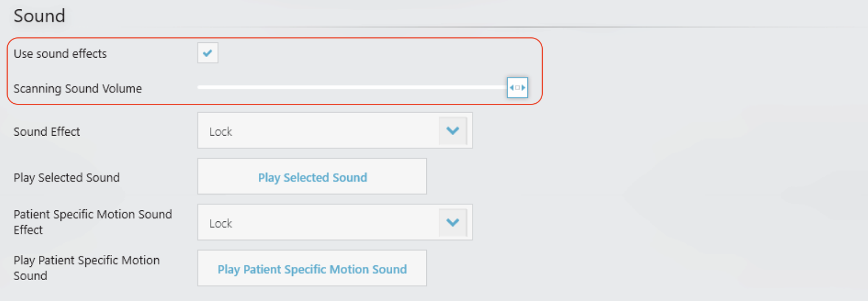The height and width of the screenshot is (301, 868).
Task: Click the dark Play Patient Specific Motion Sound label
Action: tap(86, 267)
